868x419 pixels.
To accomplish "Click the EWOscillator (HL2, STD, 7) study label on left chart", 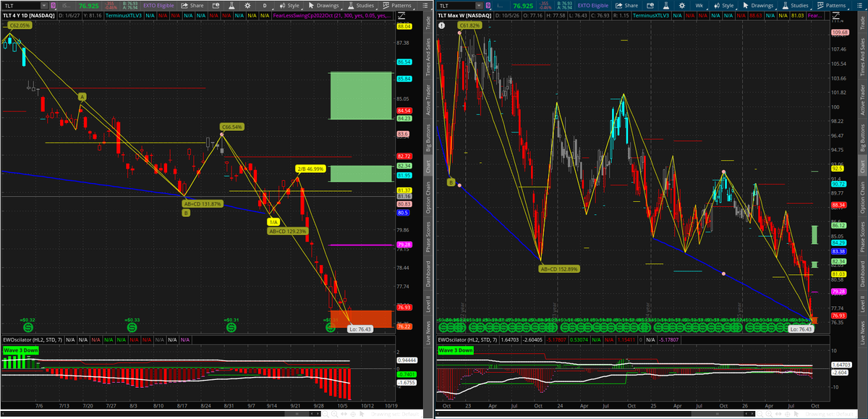I will tap(33, 339).
